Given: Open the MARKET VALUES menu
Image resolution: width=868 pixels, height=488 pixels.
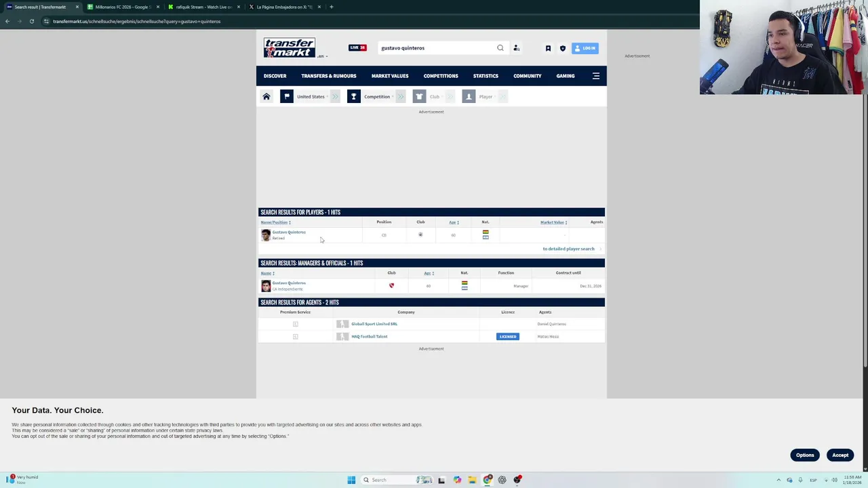Looking at the screenshot, I should click(x=390, y=76).
